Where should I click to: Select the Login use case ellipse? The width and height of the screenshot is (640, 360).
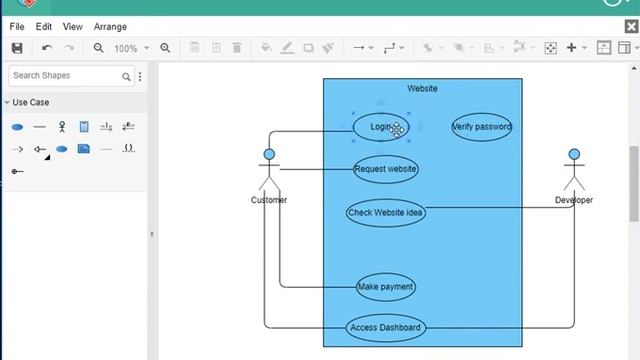click(381, 127)
